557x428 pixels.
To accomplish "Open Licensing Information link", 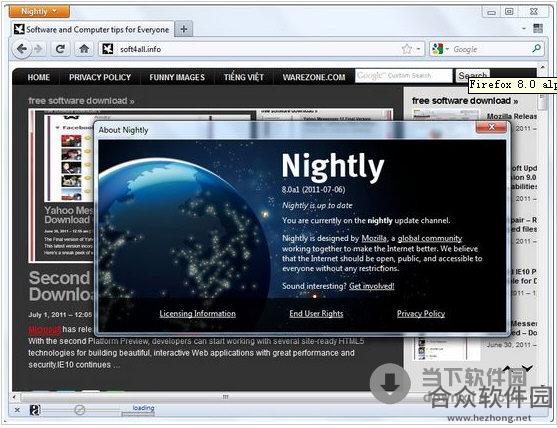I will [x=198, y=314].
